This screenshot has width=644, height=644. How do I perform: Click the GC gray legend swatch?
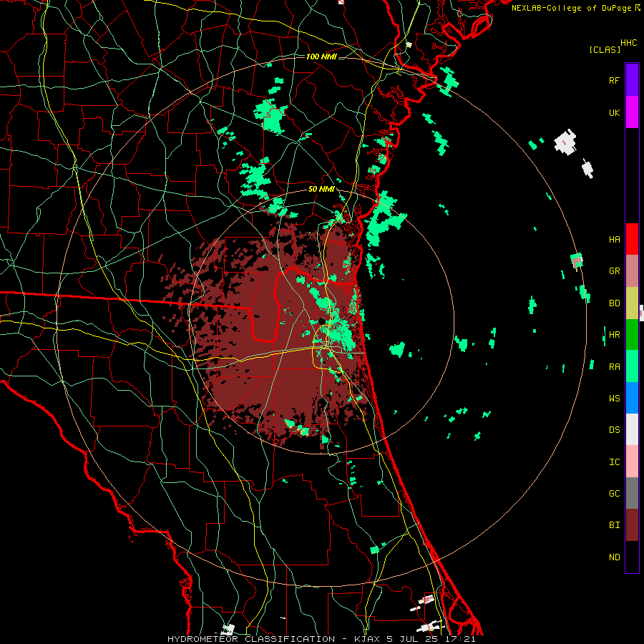point(632,493)
